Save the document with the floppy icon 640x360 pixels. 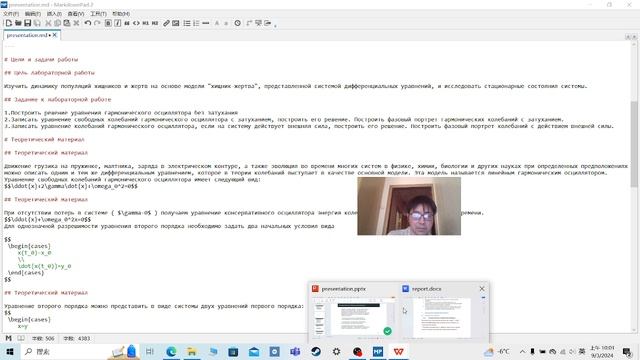point(27,23)
